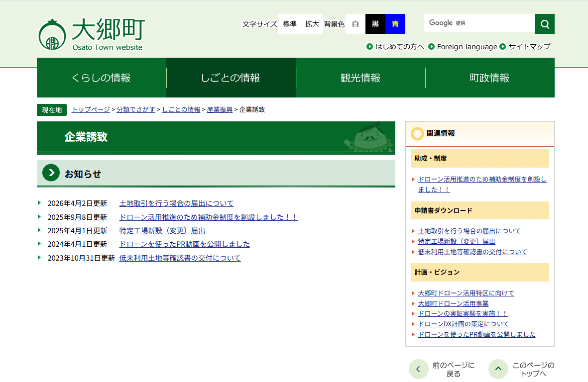Image resolution: width=588 pixels, height=382 pixels.
Task: Click the 助成・制度 section heading
Action: click(479, 158)
